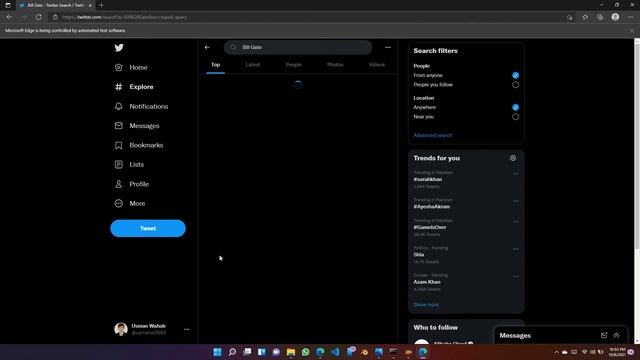This screenshot has height=360, width=640.
Task: Open Windows taskbar search
Action: point(232,352)
